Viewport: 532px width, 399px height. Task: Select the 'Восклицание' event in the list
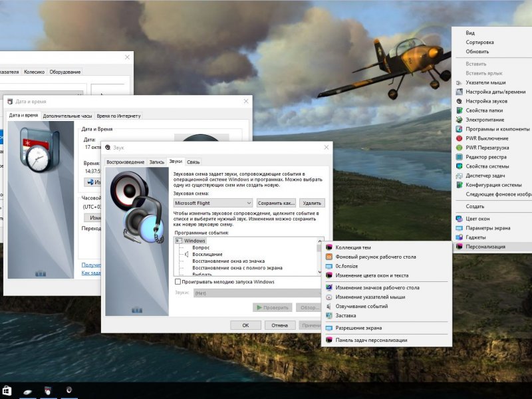point(207,255)
